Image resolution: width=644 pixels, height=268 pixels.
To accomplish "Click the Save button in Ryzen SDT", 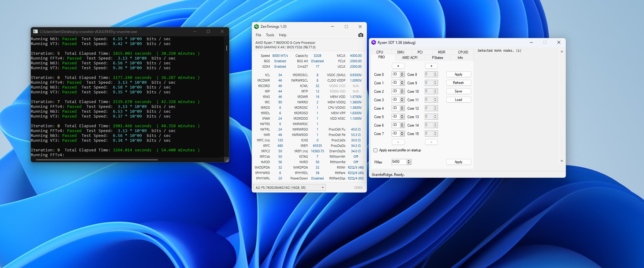I will click(458, 91).
